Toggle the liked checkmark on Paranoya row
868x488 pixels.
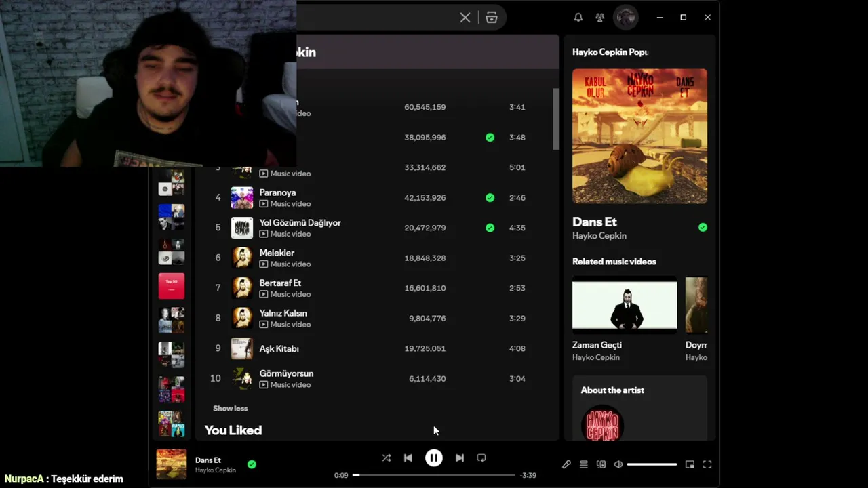coord(490,198)
